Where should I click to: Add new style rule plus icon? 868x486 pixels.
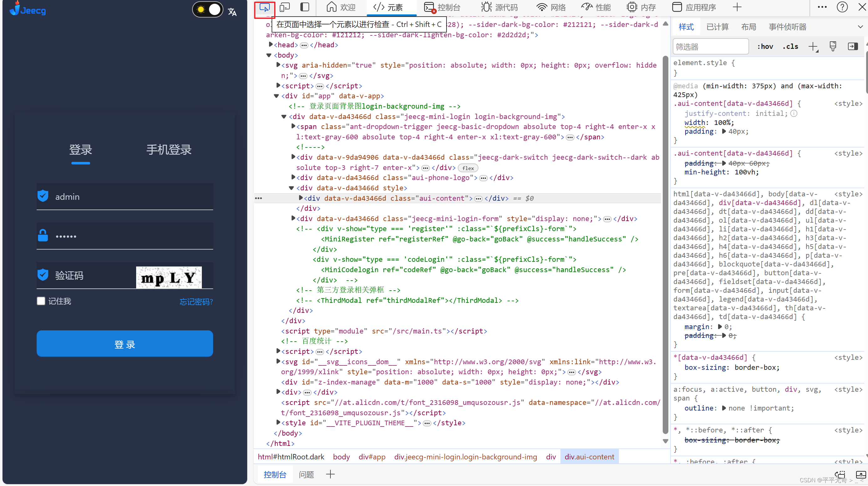coord(814,47)
